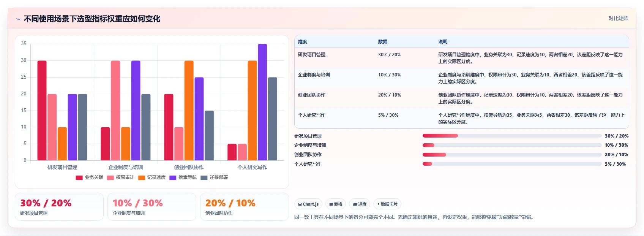Image resolution: width=644 pixels, height=236 pixels.
Task: Click the 35 tick on the chart y-axis
Action: 24,44
